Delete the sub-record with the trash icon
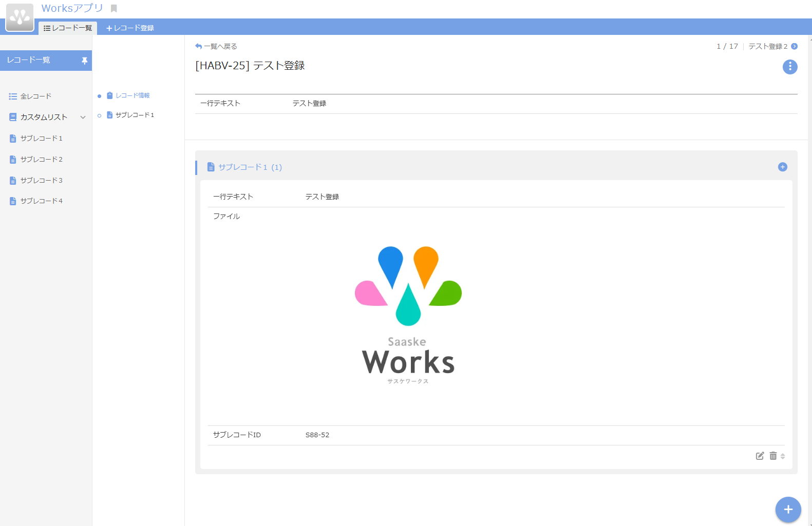Viewport: 812px width, 526px height. pos(773,456)
